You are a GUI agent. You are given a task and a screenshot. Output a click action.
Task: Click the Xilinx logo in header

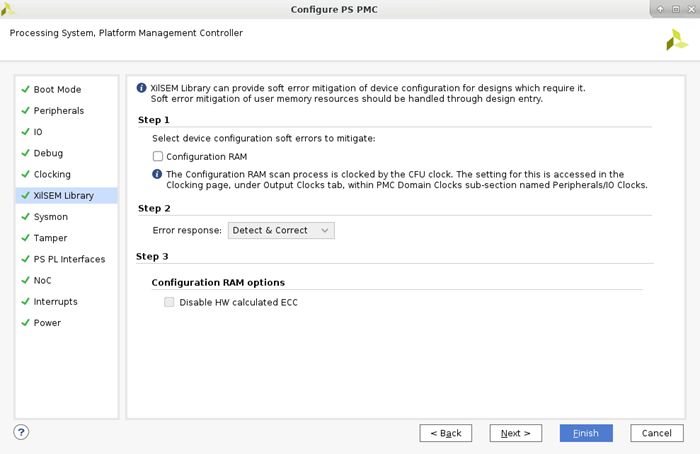(676, 40)
